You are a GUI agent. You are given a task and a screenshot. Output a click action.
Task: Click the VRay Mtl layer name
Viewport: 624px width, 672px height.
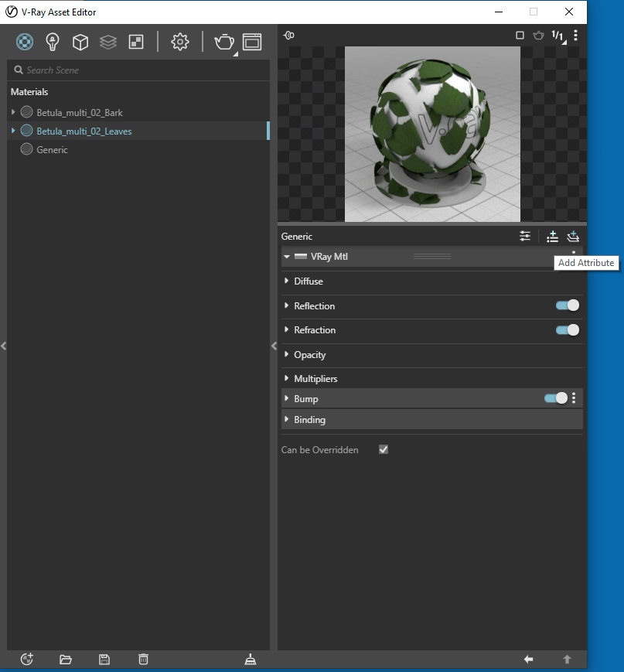[329, 257]
